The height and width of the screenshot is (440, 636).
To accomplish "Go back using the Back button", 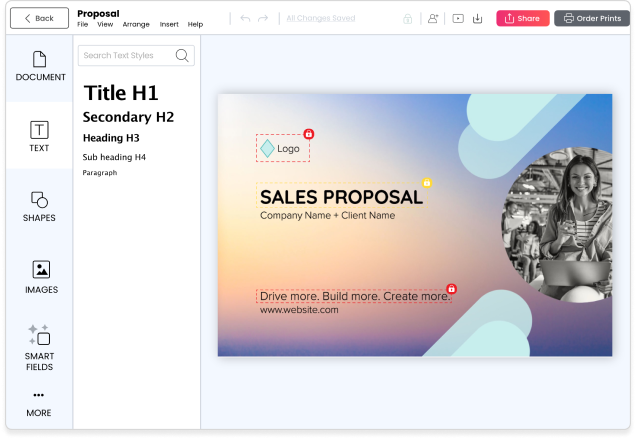I will pyautogui.click(x=38, y=18).
